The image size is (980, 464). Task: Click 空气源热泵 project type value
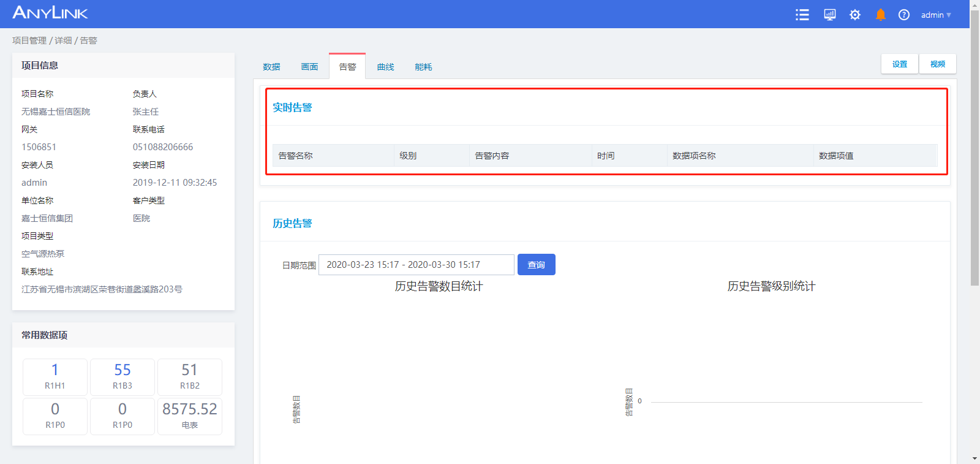point(43,254)
